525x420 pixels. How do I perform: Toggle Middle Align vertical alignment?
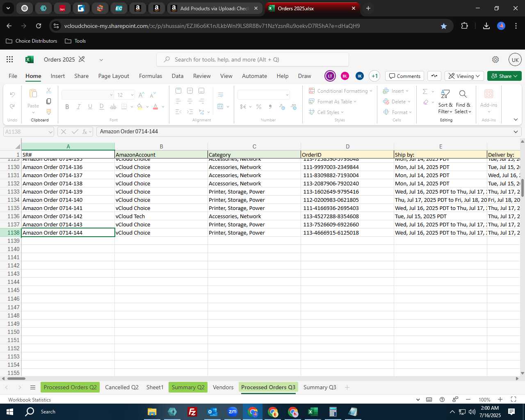coord(190,91)
